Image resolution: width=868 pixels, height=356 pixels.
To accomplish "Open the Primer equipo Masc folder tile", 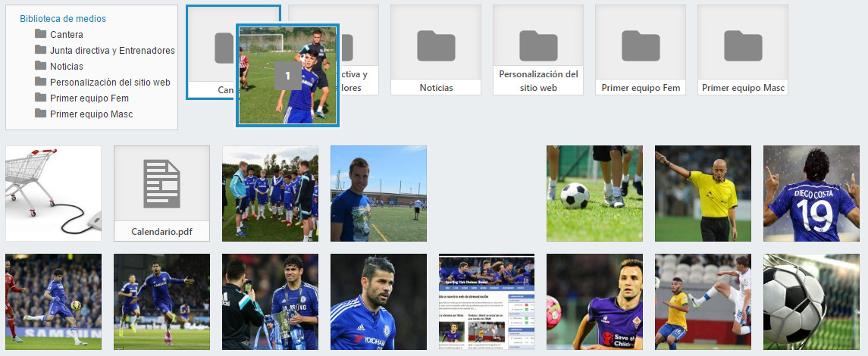I will tap(742, 49).
